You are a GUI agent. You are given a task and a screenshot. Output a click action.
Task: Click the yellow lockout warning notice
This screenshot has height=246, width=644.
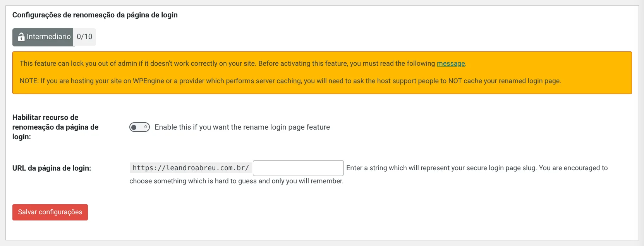(x=321, y=72)
